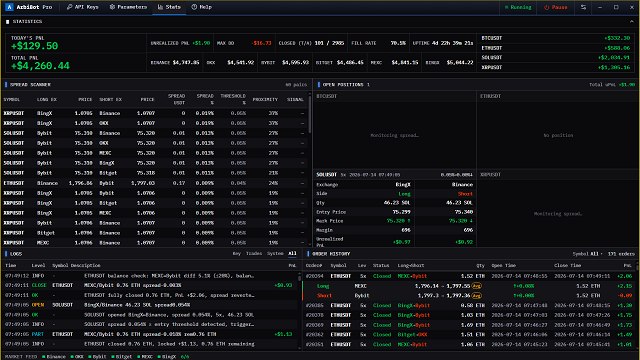Expand the closed order with 1.69 ETH
The width and height of the screenshot is (640, 360).
(x=469, y=325)
